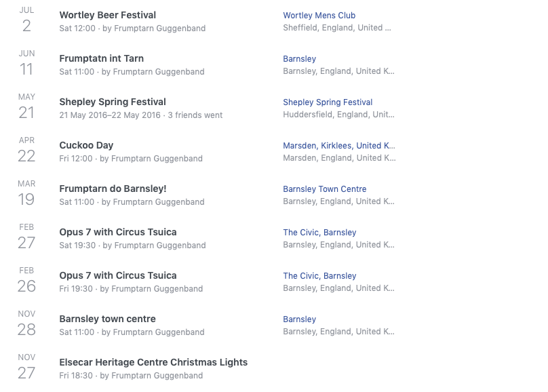Open Elsecar Heritage Centre Christmas Lights event
The height and width of the screenshot is (392, 548).
tap(153, 362)
